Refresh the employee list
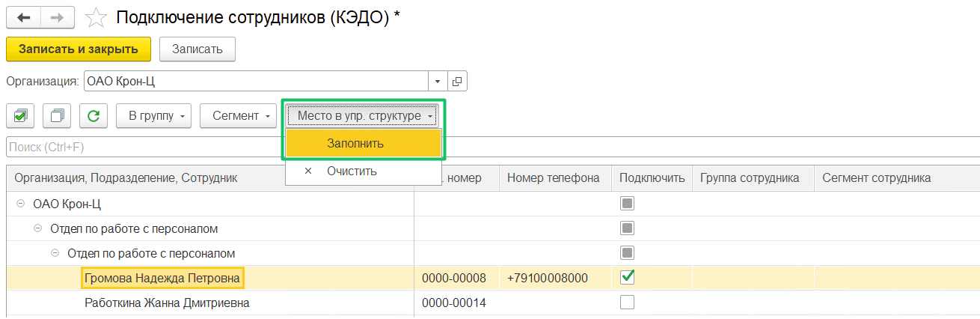 pyautogui.click(x=94, y=116)
